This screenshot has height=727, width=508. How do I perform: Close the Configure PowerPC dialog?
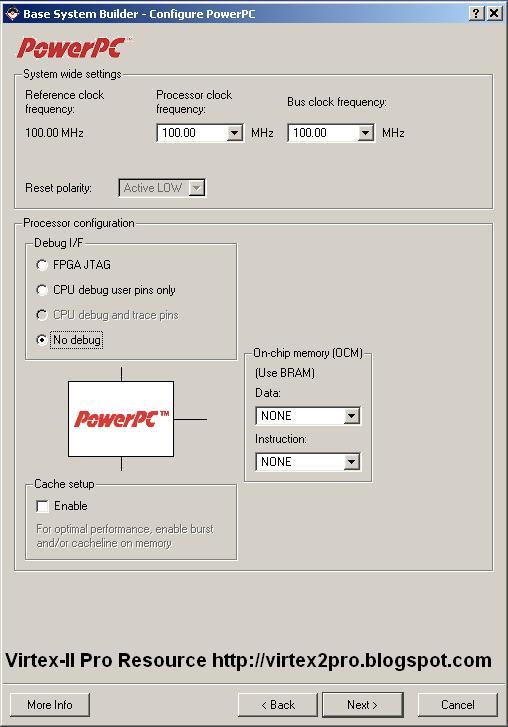[x=494, y=13]
